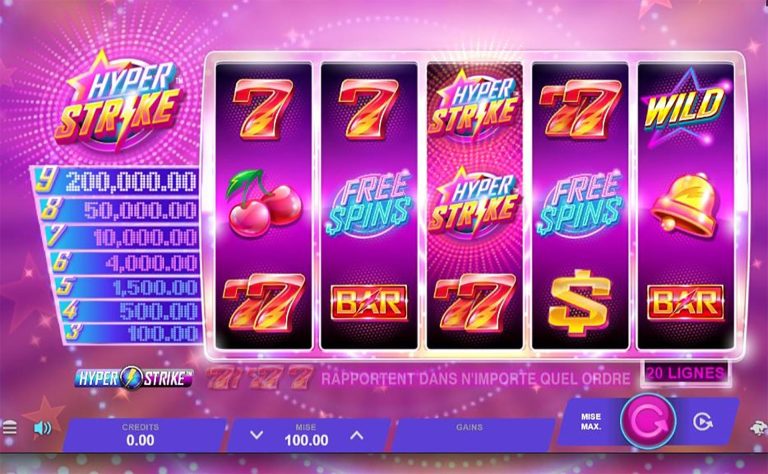Click the Free Spins symbol on reel two
The image size is (768, 474).
pyautogui.click(x=369, y=204)
